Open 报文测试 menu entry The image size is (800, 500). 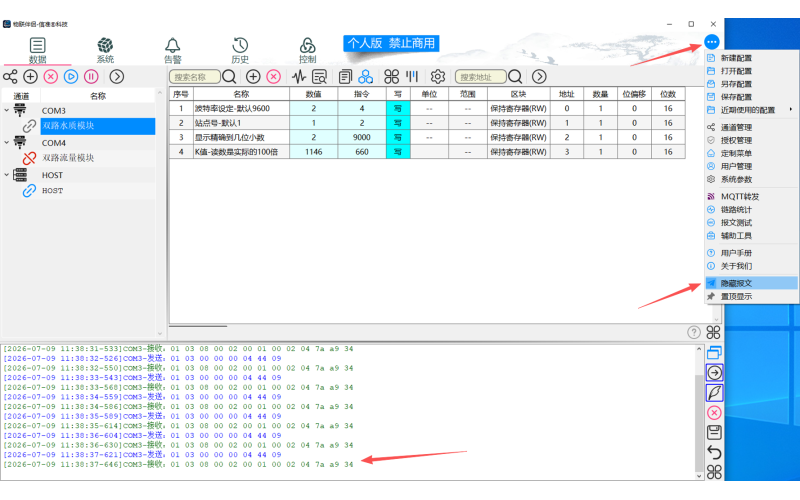point(751,223)
